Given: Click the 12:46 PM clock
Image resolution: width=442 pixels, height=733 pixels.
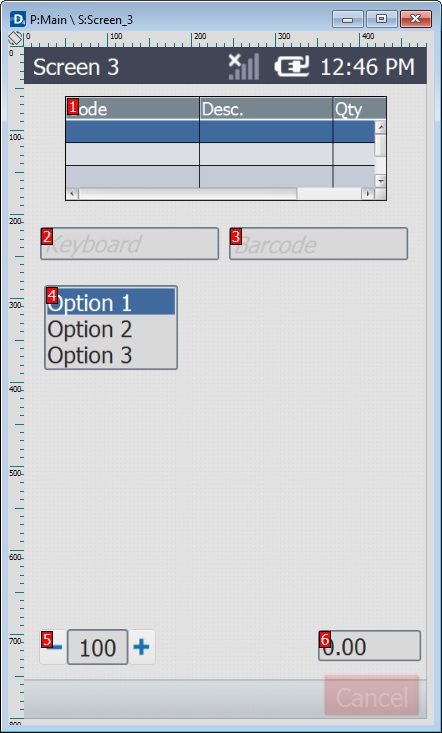Looking at the screenshot, I should [367, 67].
